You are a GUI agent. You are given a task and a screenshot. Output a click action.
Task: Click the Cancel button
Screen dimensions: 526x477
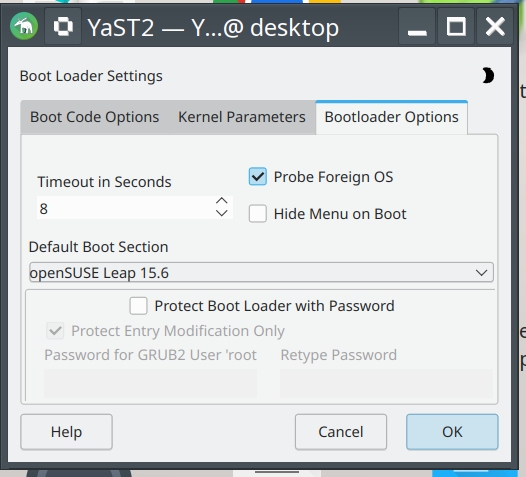[x=341, y=432]
